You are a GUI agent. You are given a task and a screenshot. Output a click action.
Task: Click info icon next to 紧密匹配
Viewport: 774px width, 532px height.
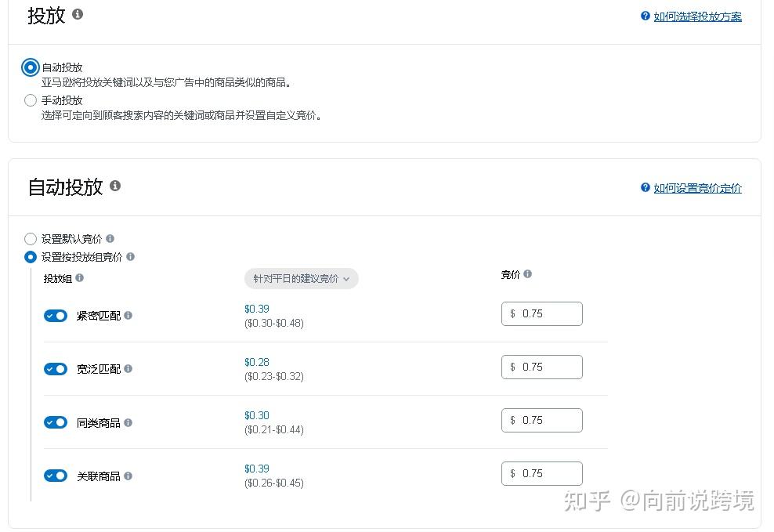(128, 316)
